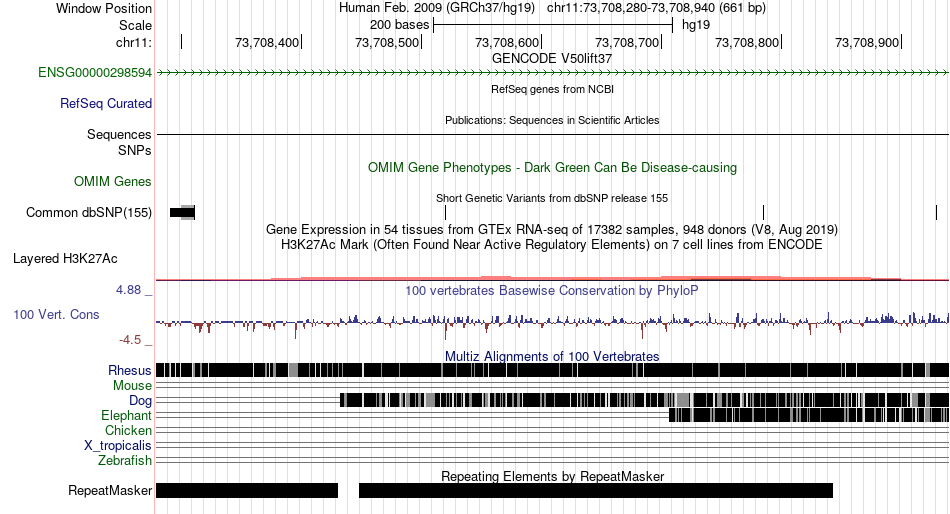Select the Chicken alignment label

128,430
